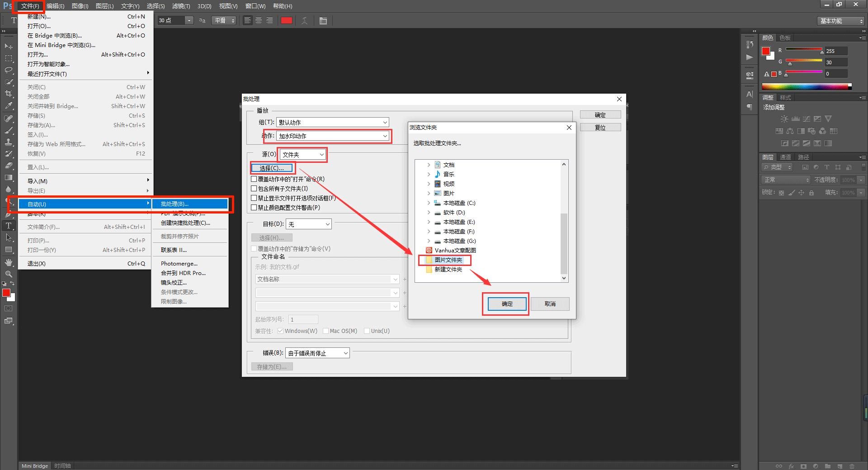This screenshot has height=470, width=868.
Task: Expand the 本地磁盘 (C:) tree node
Action: (x=429, y=203)
